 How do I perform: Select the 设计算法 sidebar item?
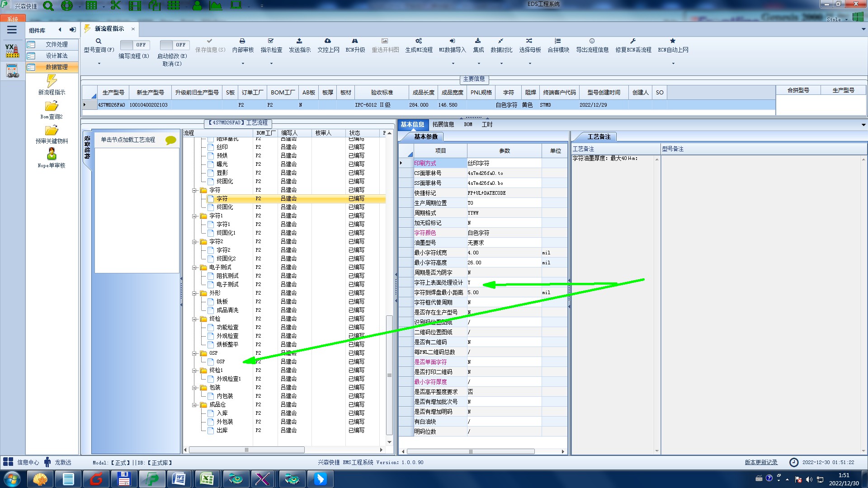pyautogui.click(x=52, y=56)
